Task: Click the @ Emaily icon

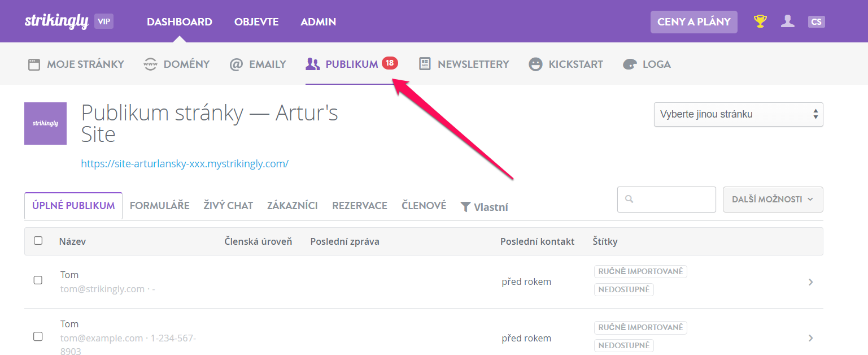Action: pyautogui.click(x=236, y=64)
